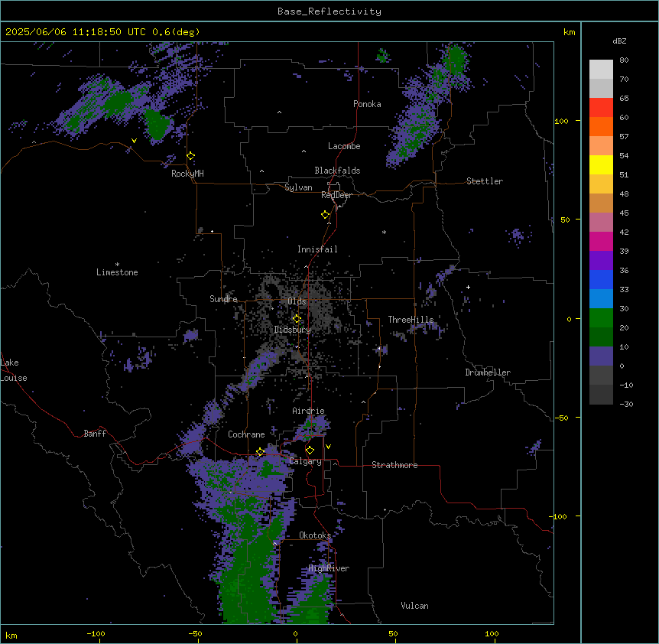Image resolution: width=659 pixels, height=644 pixels.
Task: Pick the dark blue 36 dBZ legend swatch
Action: tap(601, 279)
